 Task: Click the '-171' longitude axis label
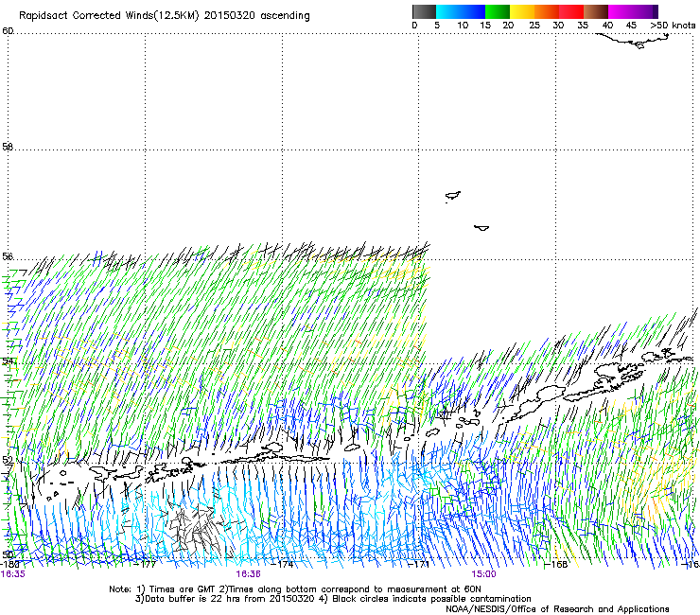pos(419,564)
